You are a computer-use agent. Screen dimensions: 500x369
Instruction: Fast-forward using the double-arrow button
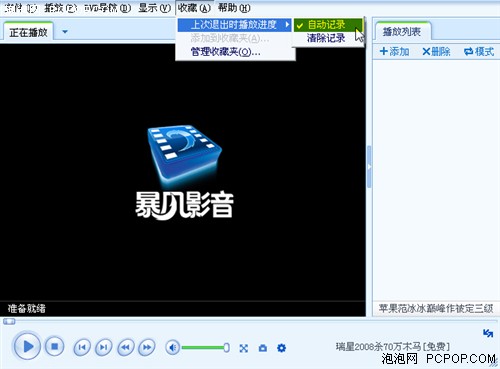click(147, 347)
